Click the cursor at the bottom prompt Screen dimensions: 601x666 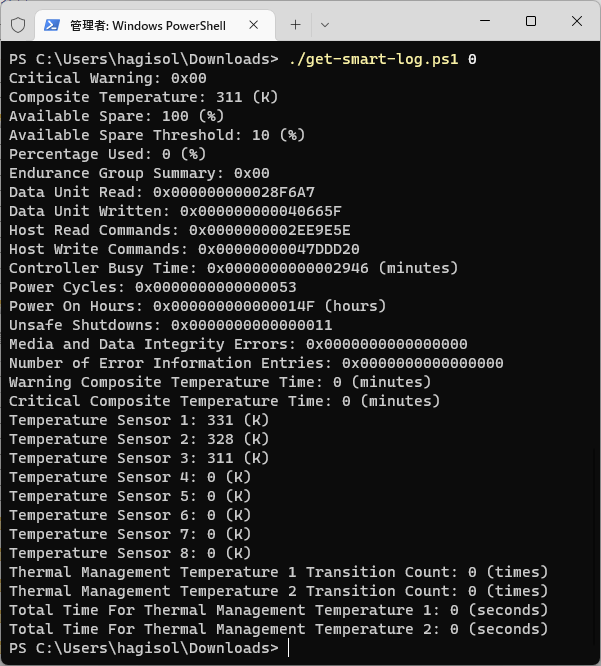tap(288, 648)
